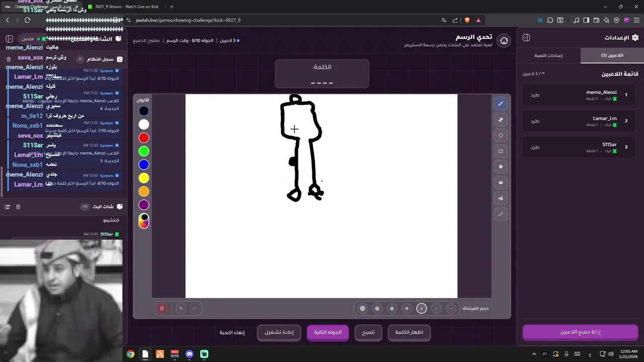Pick the white color swatch
The width and height of the screenshot is (644, 362).
click(x=144, y=124)
